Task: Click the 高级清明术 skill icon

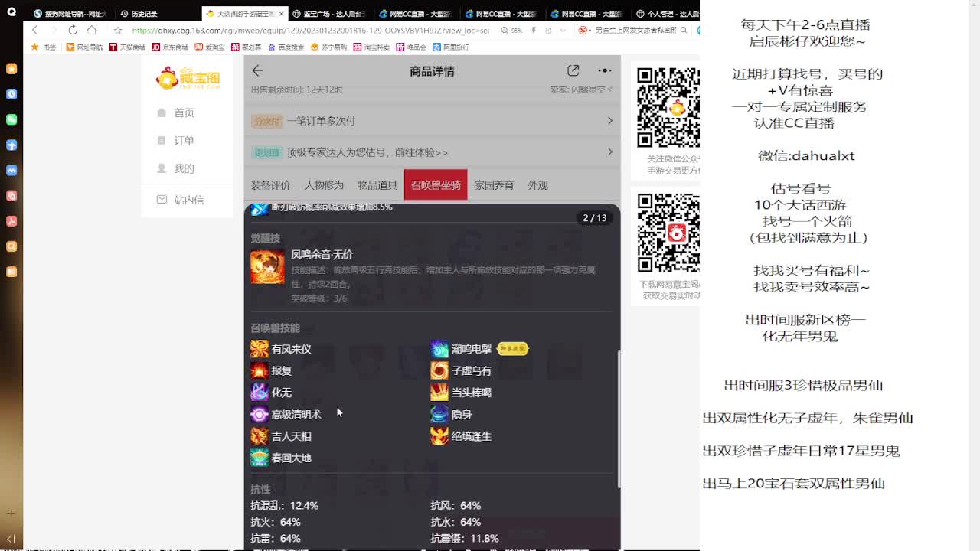Action: (260, 414)
